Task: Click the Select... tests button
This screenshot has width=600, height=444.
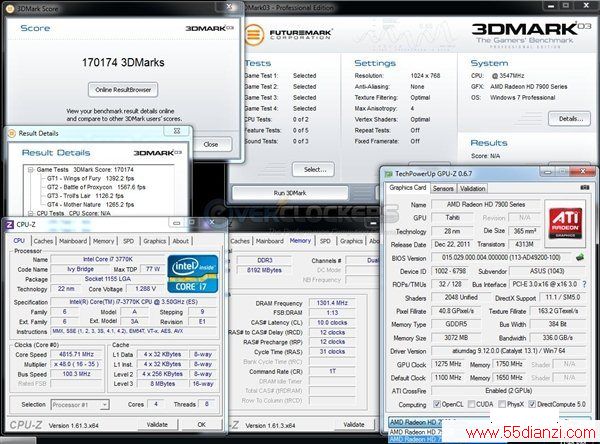Action: point(313,170)
